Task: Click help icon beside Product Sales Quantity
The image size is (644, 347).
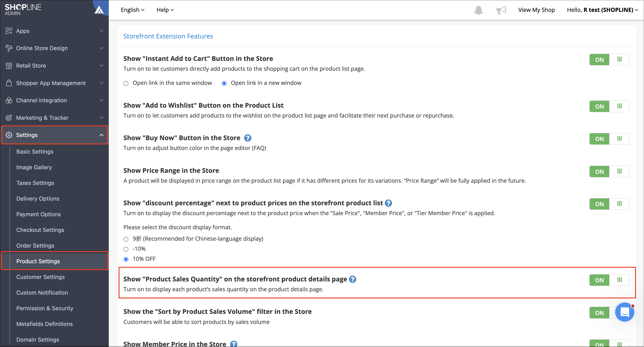Action: pos(352,279)
